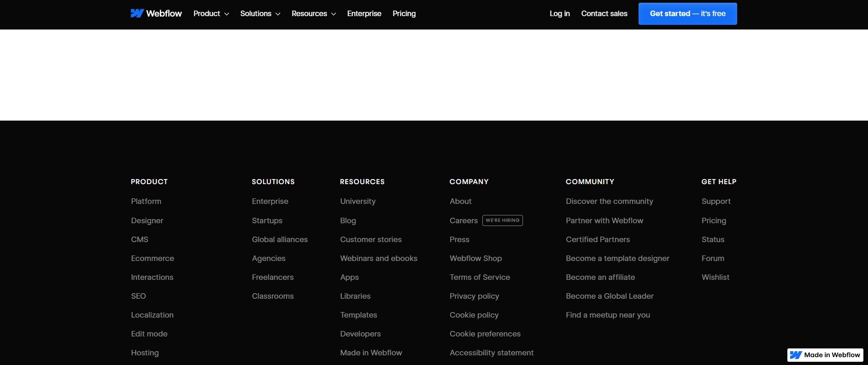
Task: Open Privacy policy footer link
Action: tap(474, 296)
